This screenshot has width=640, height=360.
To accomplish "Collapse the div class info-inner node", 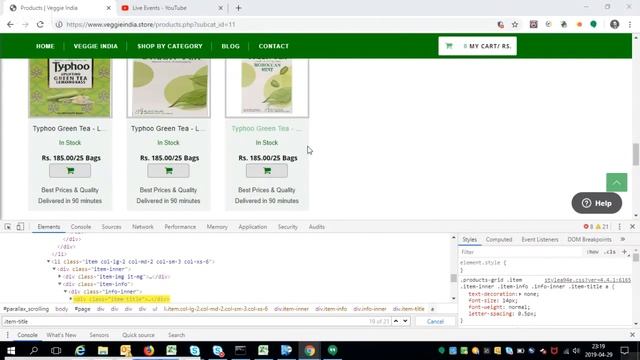I will pyautogui.click(x=66, y=291).
